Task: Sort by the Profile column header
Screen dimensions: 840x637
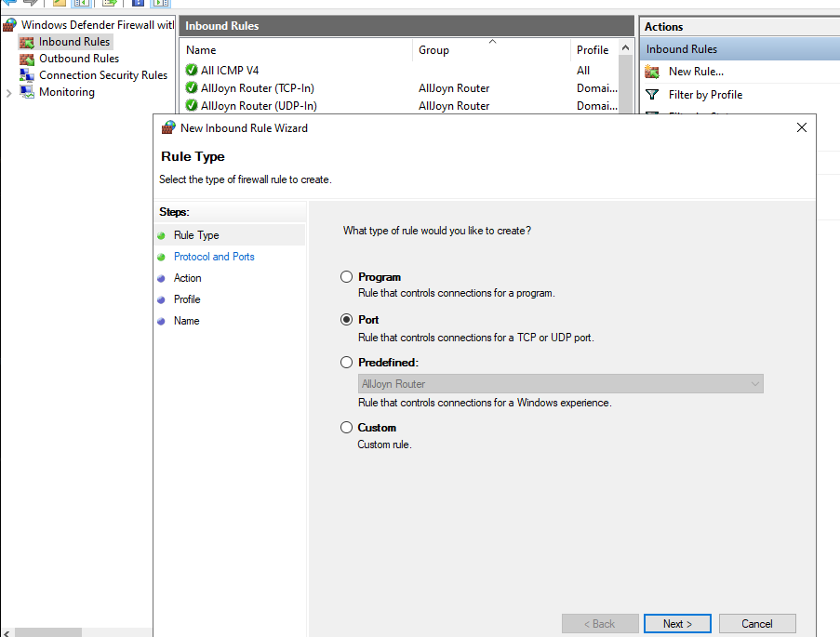Action: pos(594,50)
